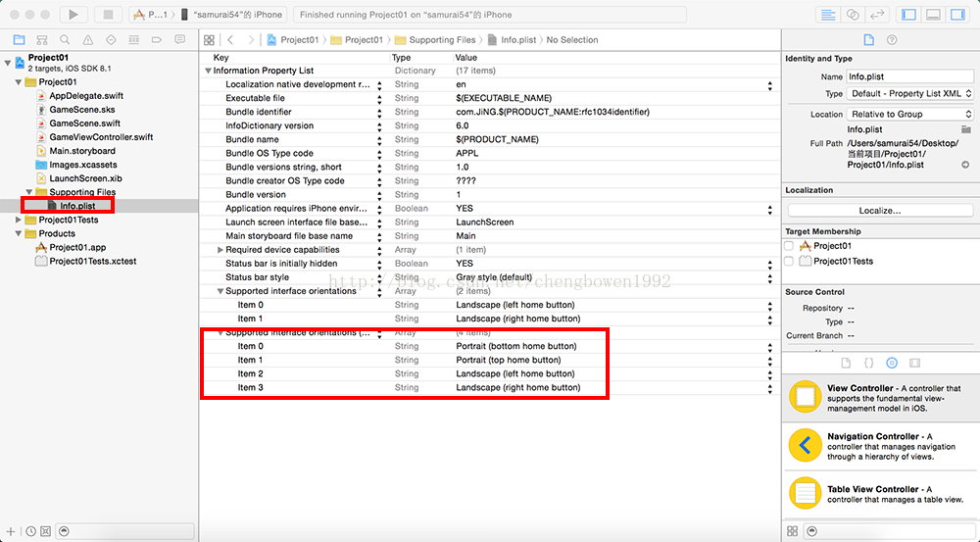The height and width of the screenshot is (542, 980).
Task: Switch to Version editor
Action: [877, 15]
